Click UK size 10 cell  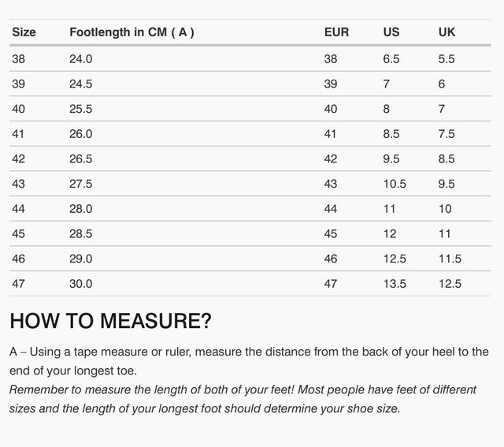pyautogui.click(x=445, y=209)
